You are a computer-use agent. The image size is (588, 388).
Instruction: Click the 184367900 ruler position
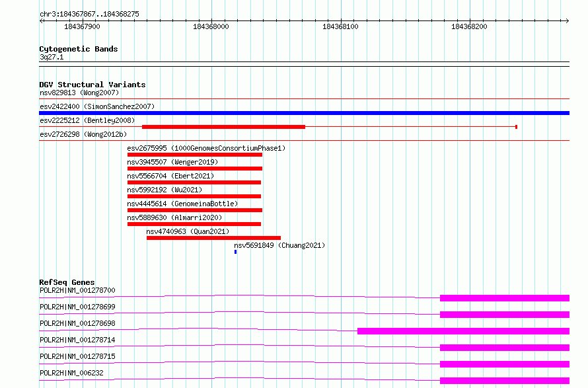pos(82,26)
